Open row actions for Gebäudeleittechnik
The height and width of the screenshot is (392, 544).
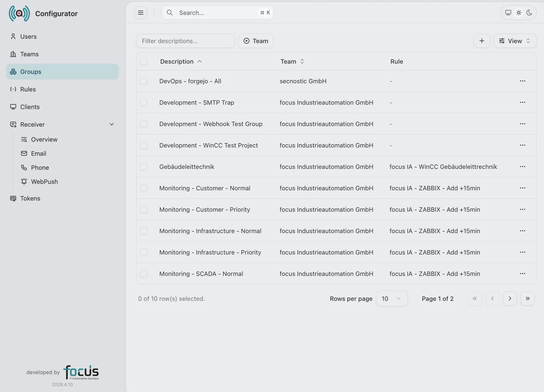click(523, 167)
